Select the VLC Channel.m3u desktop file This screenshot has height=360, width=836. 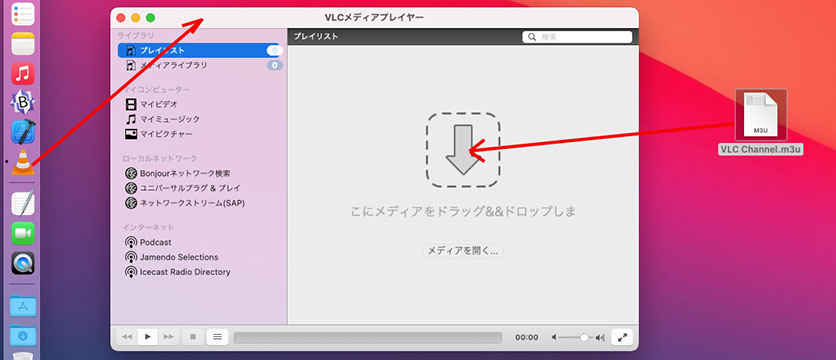tap(761, 122)
